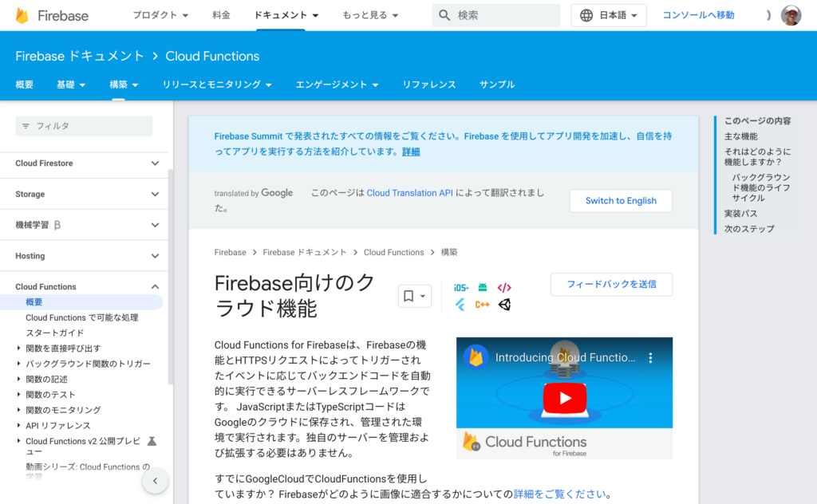Click the Switch to English button
Screen dimensions: 817x504
(x=621, y=201)
